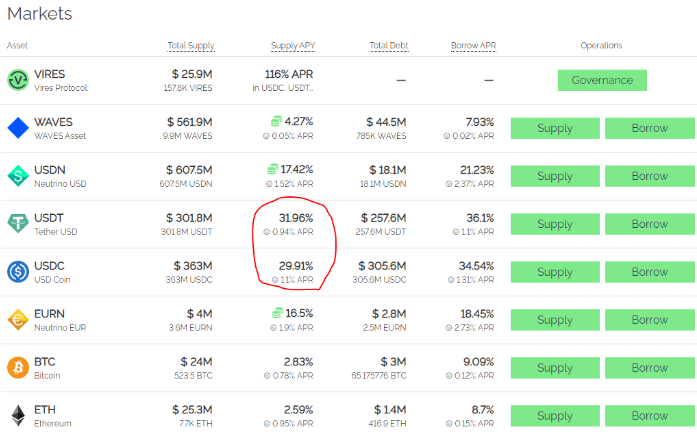
Task: Click the EURN Neutrino EUR icon
Action: (18, 320)
